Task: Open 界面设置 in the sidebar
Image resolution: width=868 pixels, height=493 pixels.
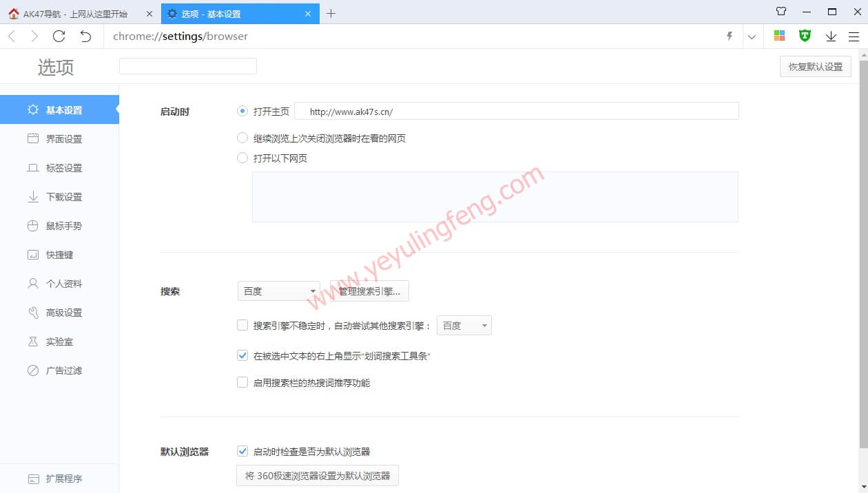Action: coord(63,139)
